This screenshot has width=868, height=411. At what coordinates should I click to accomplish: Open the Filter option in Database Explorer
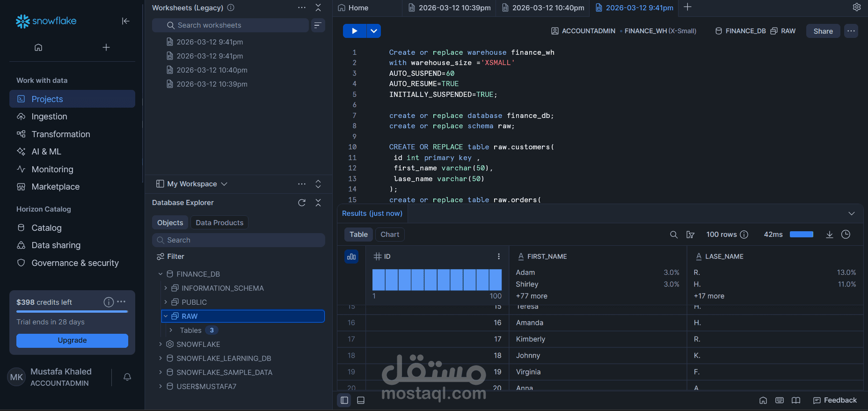[170, 257]
